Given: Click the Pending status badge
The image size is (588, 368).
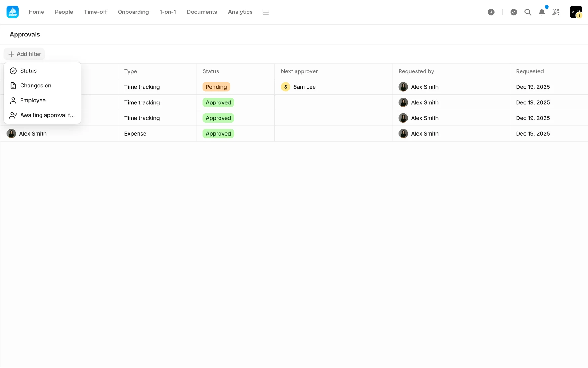Looking at the screenshot, I should tap(216, 87).
